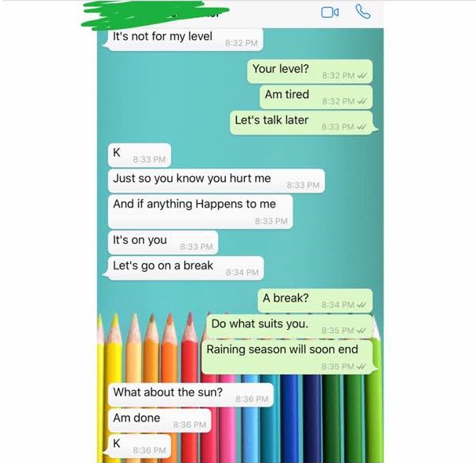Tap the first "K" reply at 8:33 PM
The image size is (476, 463).
(x=140, y=155)
